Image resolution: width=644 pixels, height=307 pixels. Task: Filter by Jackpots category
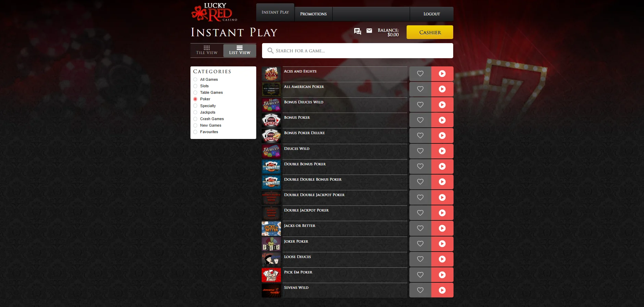point(195,112)
